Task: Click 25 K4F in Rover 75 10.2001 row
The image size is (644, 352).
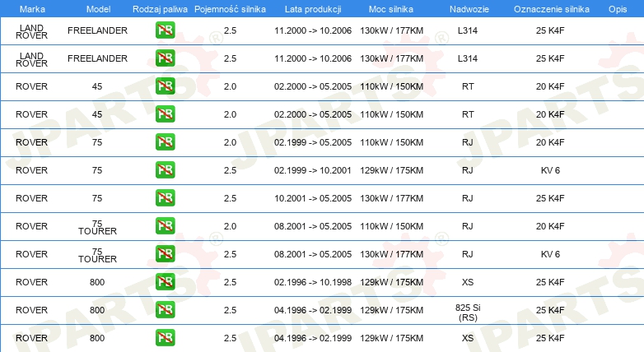Action: [550, 198]
